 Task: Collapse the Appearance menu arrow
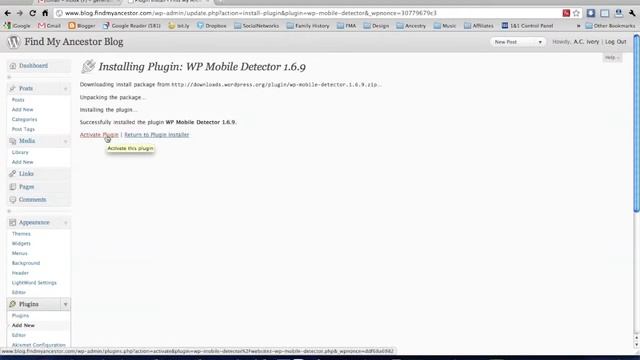[65, 223]
